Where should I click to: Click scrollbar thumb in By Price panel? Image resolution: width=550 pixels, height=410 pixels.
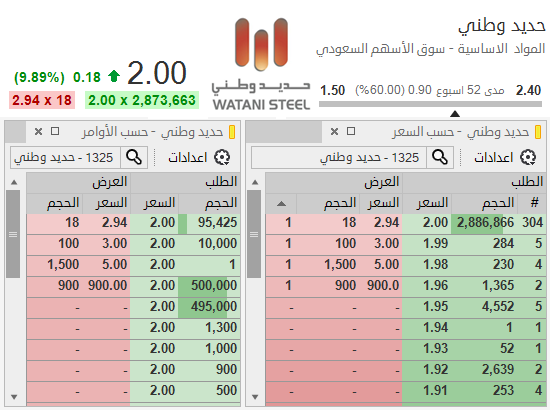pos(254,234)
